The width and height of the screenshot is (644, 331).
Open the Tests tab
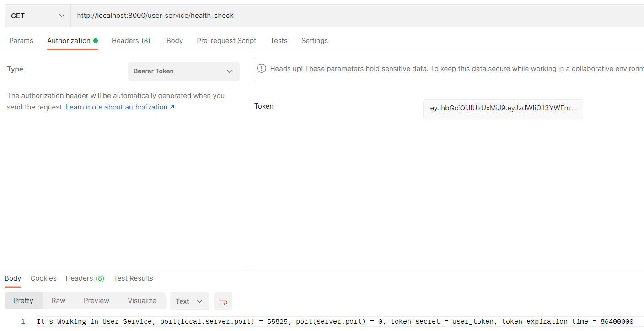[x=279, y=41]
